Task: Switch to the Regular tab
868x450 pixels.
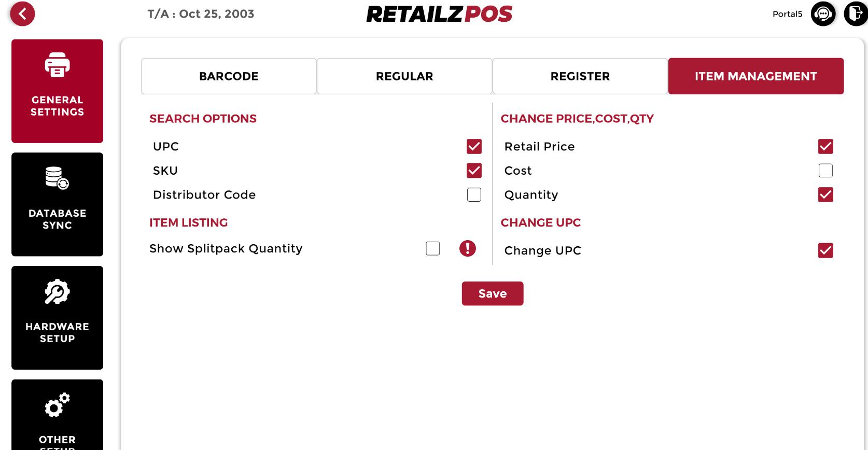Action: click(x=404, y=76)
